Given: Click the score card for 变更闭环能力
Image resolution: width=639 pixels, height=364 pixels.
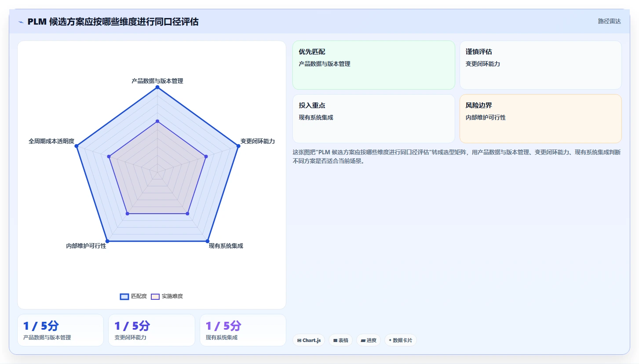Looking at the screenshot, I should point(151,330).
